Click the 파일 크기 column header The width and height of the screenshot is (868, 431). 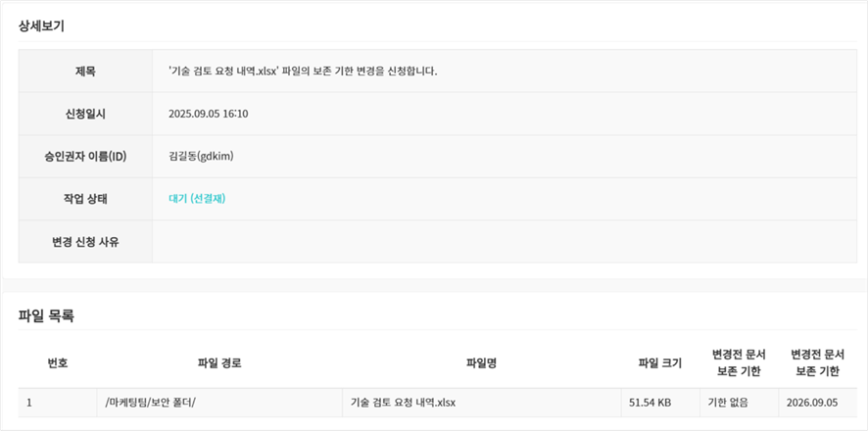coord(659,362)
